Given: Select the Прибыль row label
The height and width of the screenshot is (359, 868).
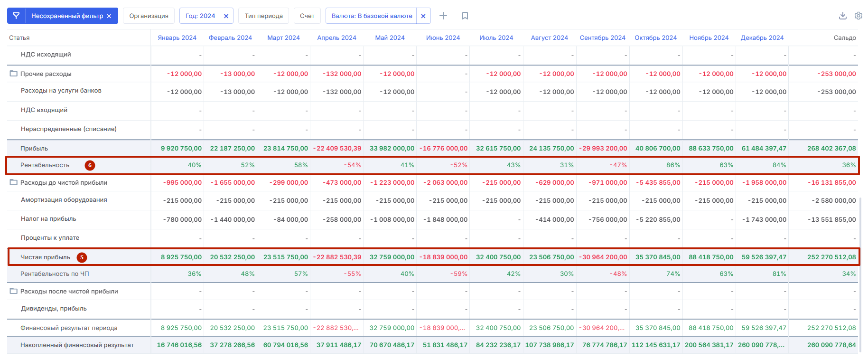Looking at the screenshot, I should click(x=34, y=149).
